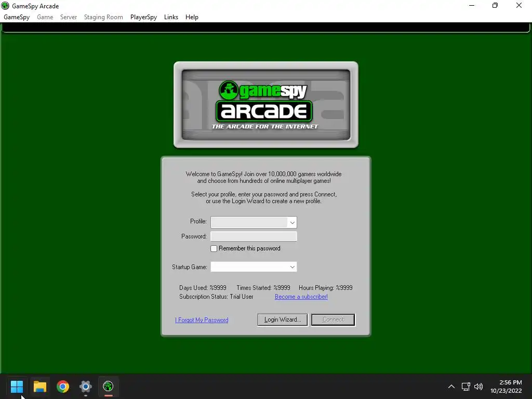The width and height of the screenshot is (532, 399).
Task: Click I Forgot My Password link
Action: point(202,320)
